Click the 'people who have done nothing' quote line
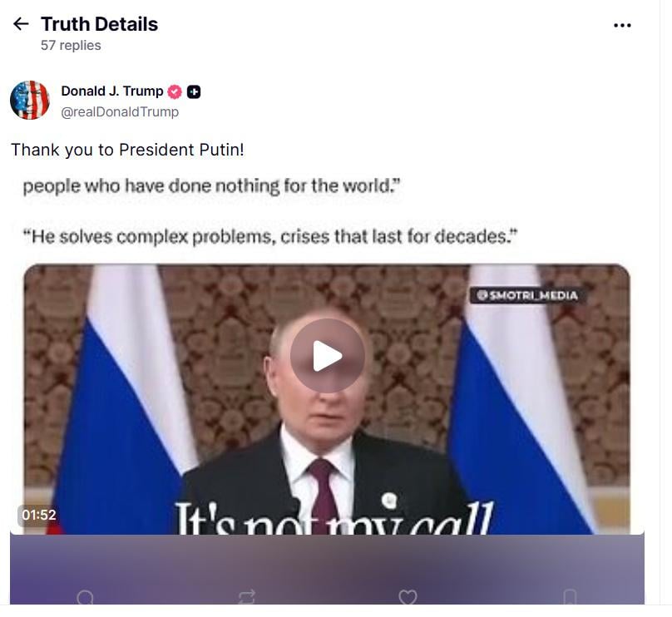672x617 pixels. coord(211,186)
